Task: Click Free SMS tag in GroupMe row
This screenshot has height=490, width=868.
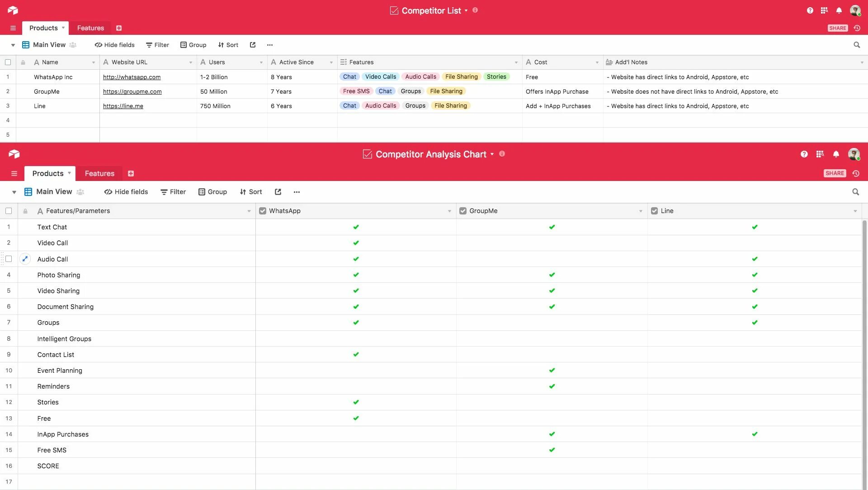Action: 356,91
